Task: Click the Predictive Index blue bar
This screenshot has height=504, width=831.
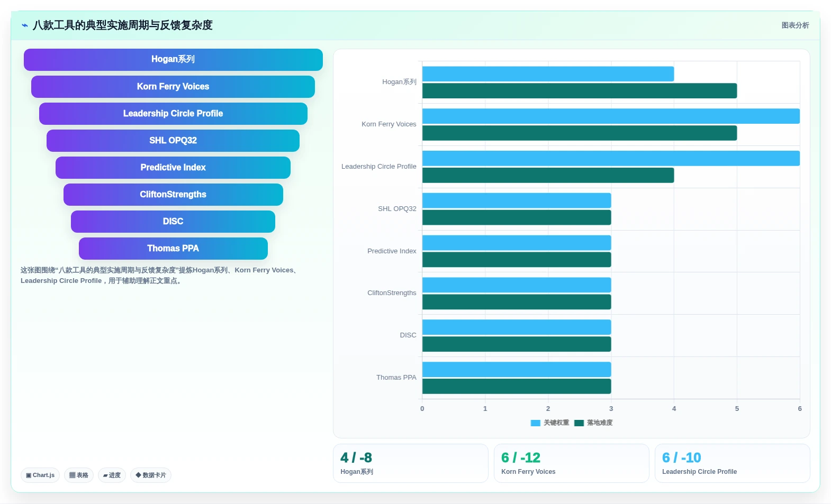Action: pyautogui.click(x=517, y=243)
